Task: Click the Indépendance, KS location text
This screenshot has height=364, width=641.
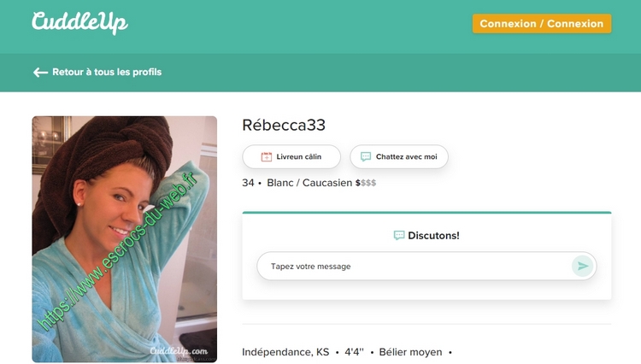Action: 285,352
